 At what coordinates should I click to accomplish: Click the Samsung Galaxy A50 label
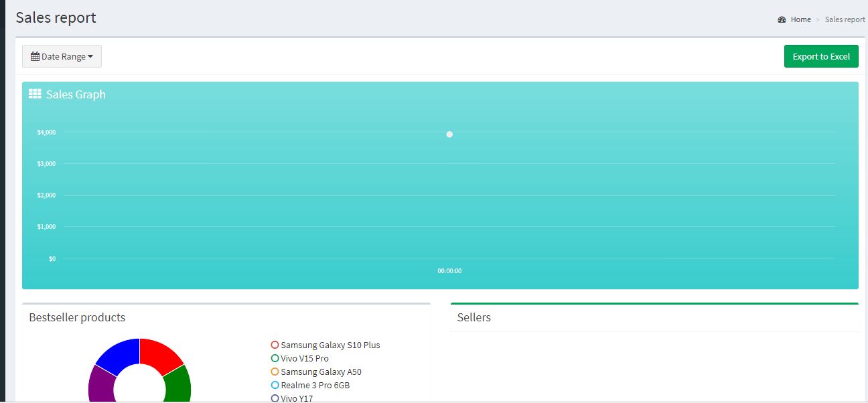point(321,372)
